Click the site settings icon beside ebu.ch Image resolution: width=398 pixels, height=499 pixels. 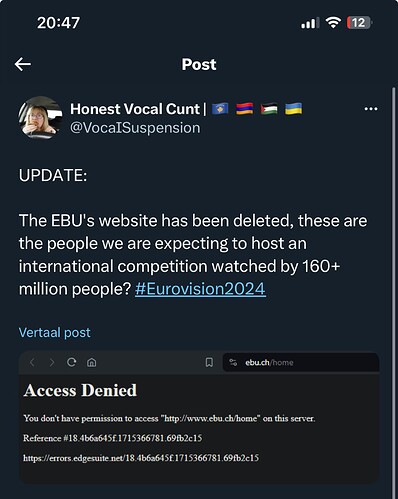click(233, 362)
